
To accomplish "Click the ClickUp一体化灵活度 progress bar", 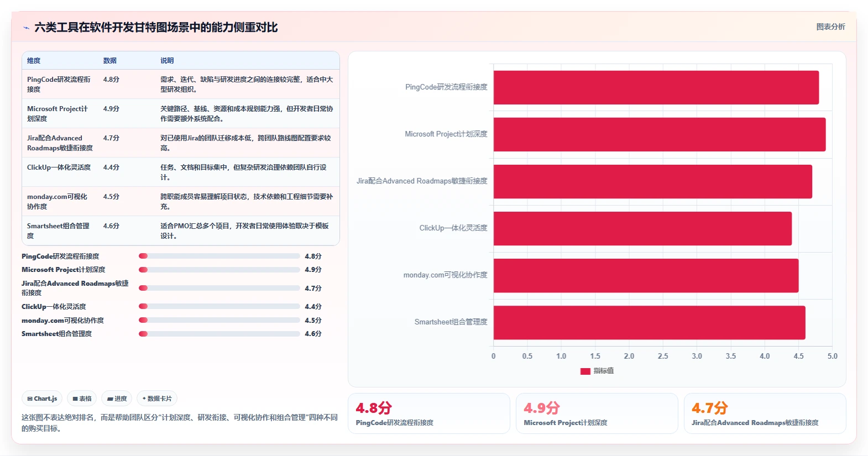I will pyautogui.click(x=219, y=306).
